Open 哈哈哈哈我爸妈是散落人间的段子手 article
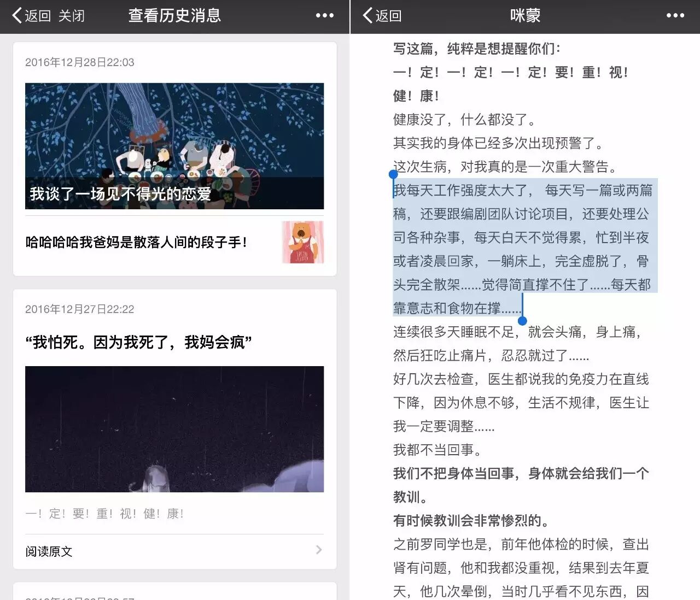The image size is (700, 600). (x=136, y=242)
